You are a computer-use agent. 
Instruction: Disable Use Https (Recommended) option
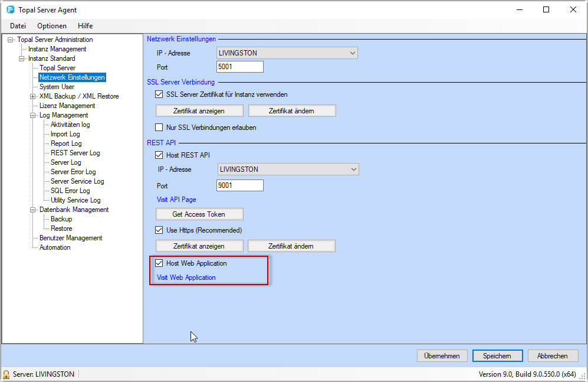pyautogui.click(x=159, y=230)
